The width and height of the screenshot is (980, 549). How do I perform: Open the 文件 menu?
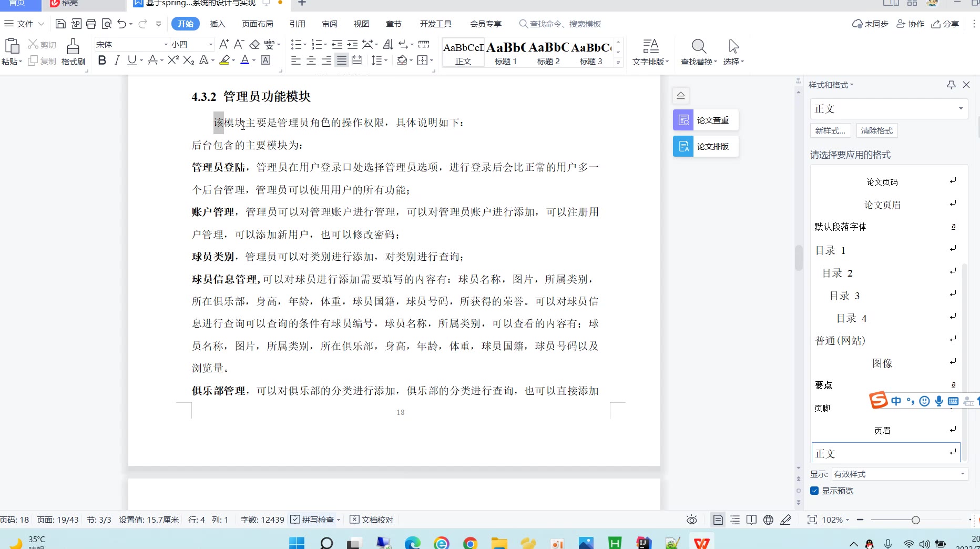click(x=24, y=24)
